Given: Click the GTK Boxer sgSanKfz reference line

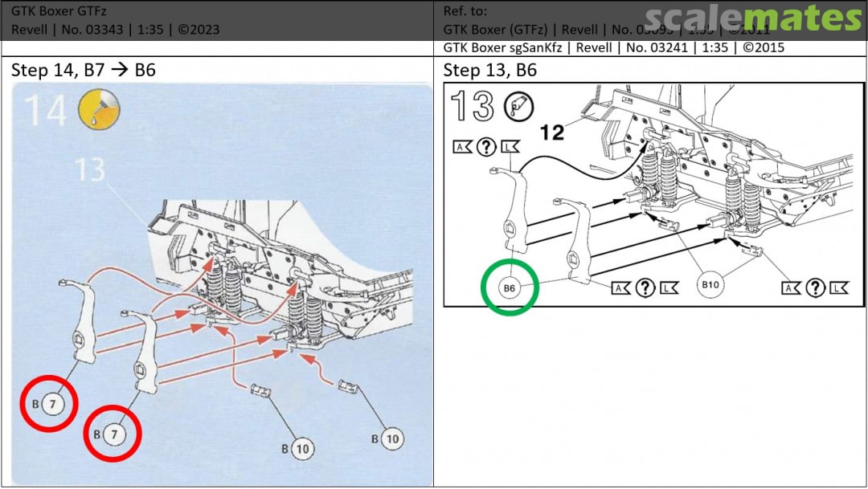Looking at the screenshot, I should coord(613,47).
